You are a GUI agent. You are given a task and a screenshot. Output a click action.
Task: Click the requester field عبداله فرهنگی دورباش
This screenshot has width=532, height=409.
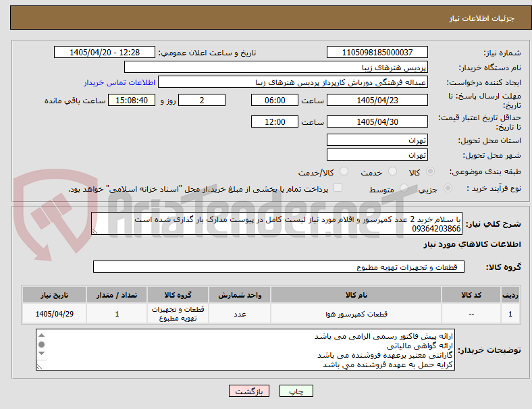coord(293,82)
